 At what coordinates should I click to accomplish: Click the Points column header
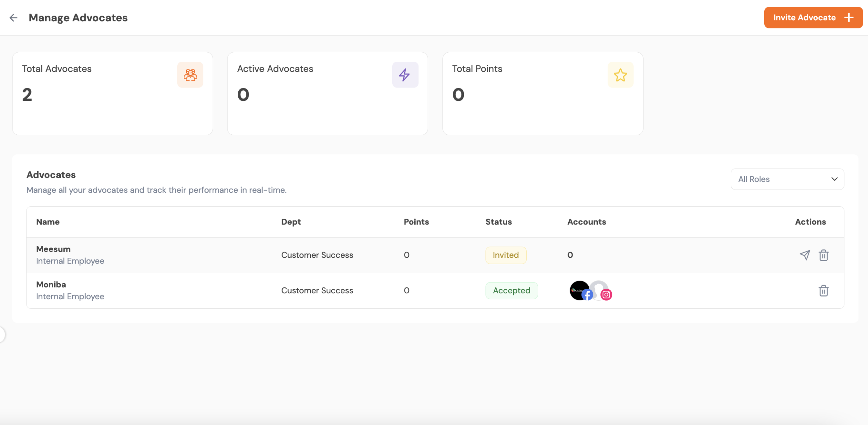[416, 222]
